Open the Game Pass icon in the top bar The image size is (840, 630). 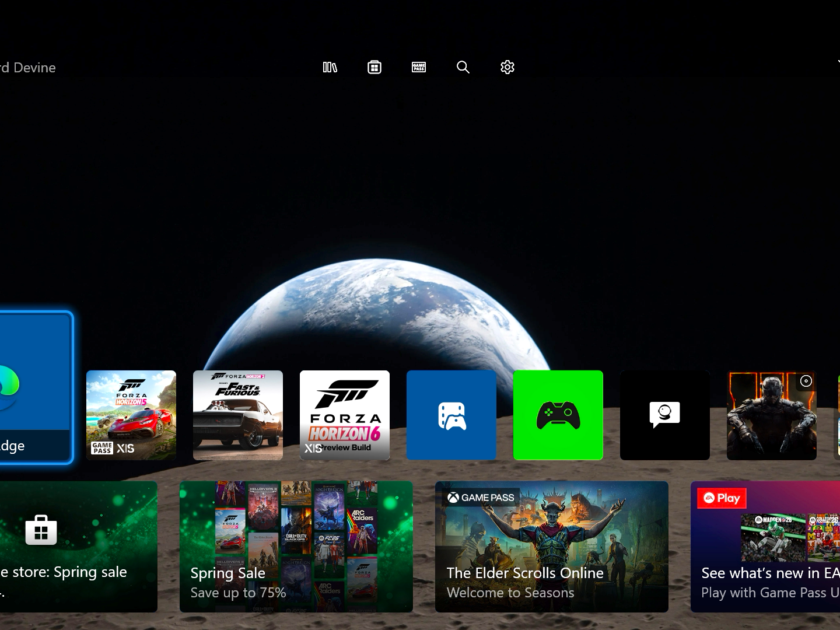pos(419,67)
